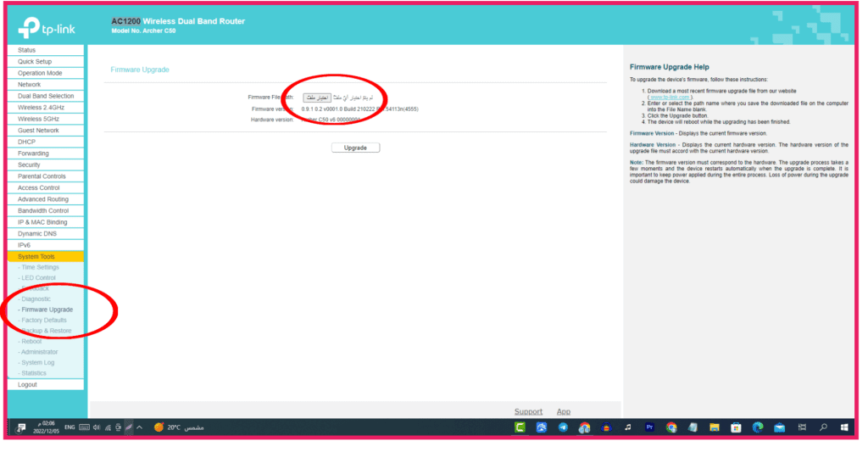Open Camtasia from the taskbar

click(x=520, y=427)
